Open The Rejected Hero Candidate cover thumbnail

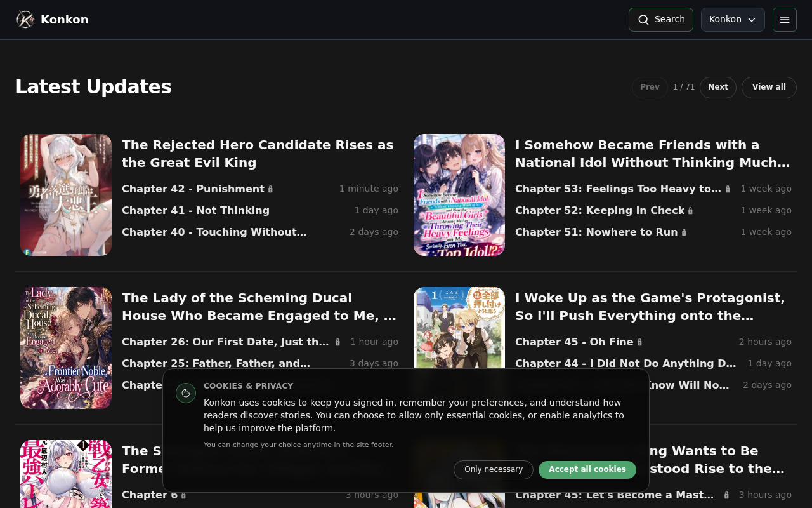(x=66, y=195)
